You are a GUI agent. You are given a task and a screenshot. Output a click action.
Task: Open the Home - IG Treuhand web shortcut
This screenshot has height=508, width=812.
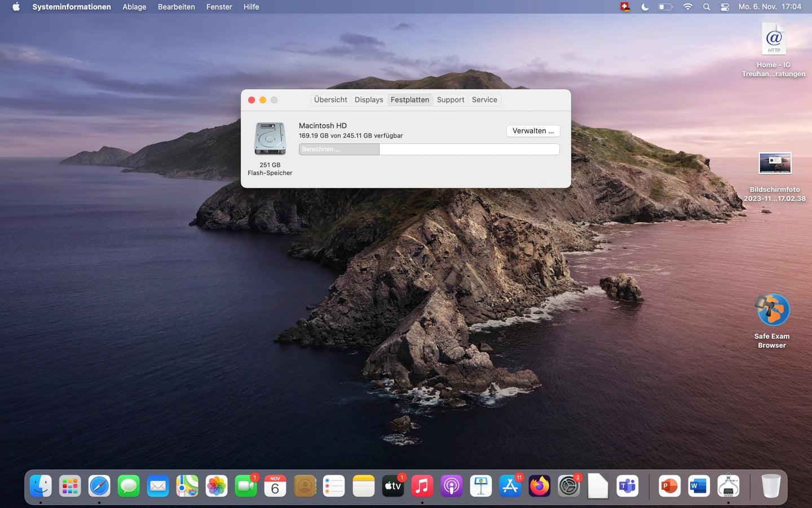[773, 38]
